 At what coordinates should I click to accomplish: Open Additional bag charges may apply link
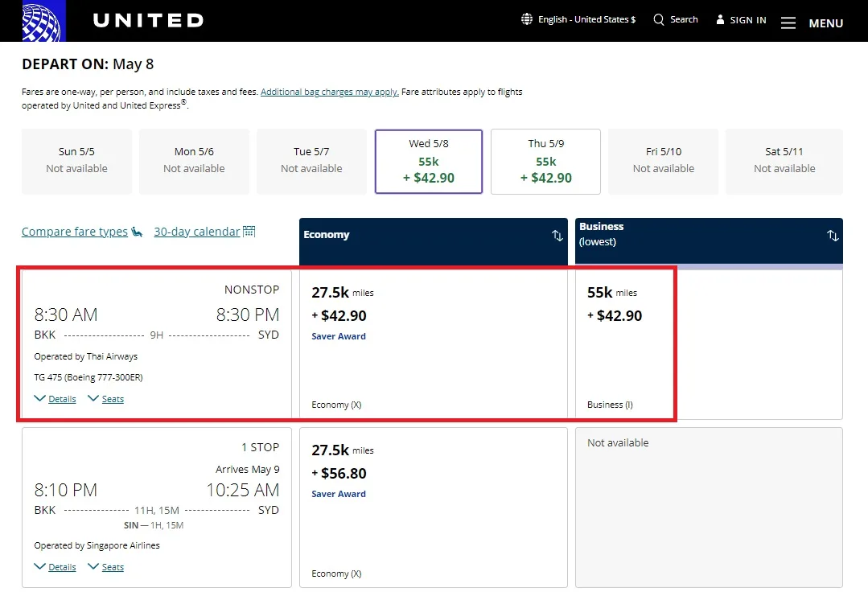[329, 92]
